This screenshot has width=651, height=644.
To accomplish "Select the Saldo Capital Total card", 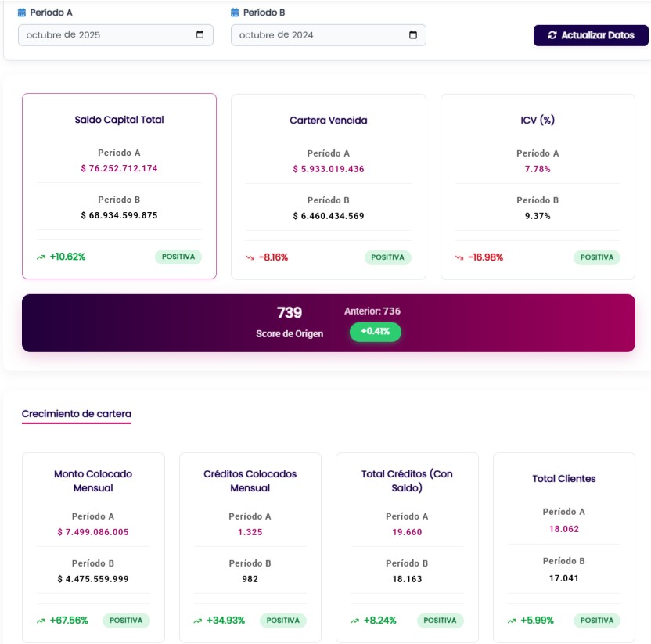I will click(x=119, y=185).
